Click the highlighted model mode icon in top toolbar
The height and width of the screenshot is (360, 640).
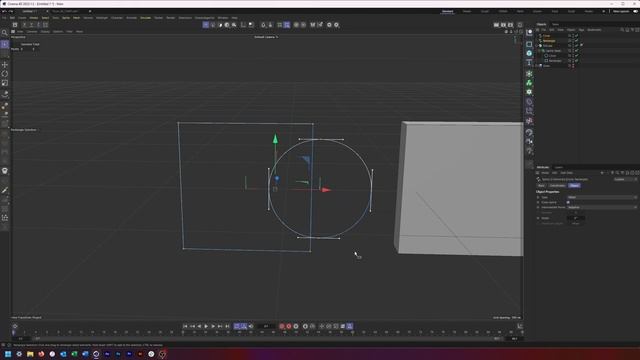[x=206, y=25]
